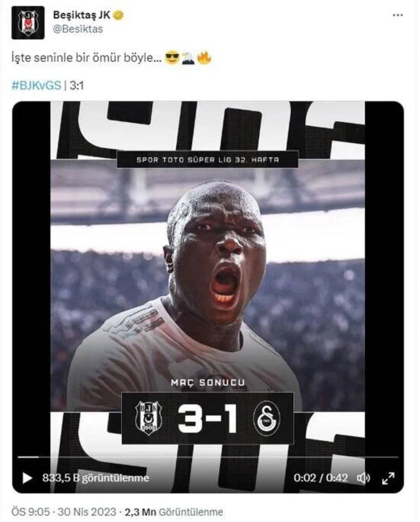
Task: Click the Spor Toto Süper Lig banner
Action: (208, 159)
